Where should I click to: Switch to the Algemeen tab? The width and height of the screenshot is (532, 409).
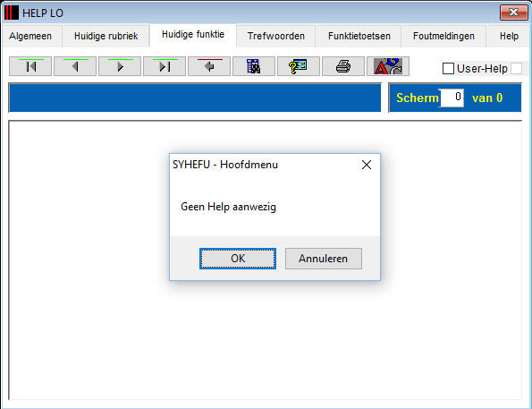tap(30, 36)
